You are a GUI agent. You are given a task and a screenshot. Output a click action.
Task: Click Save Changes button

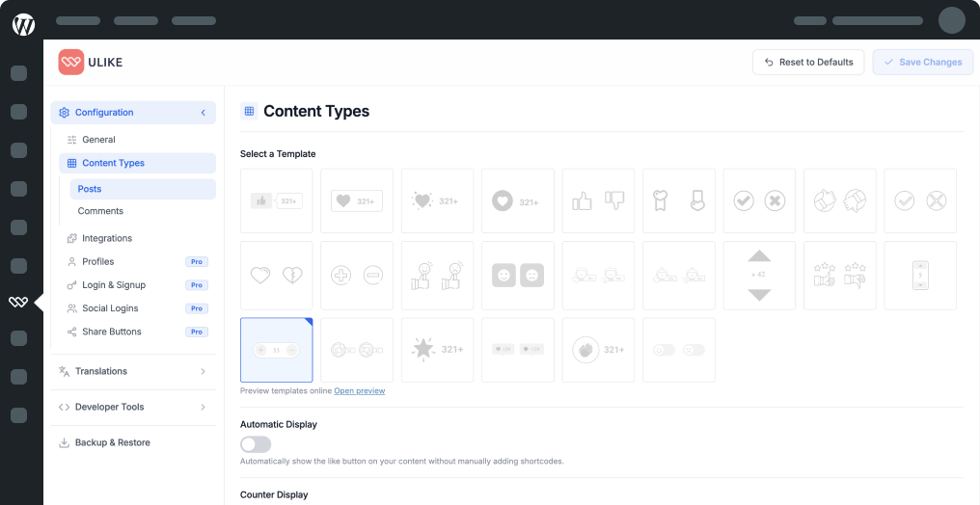coord(922,63)
